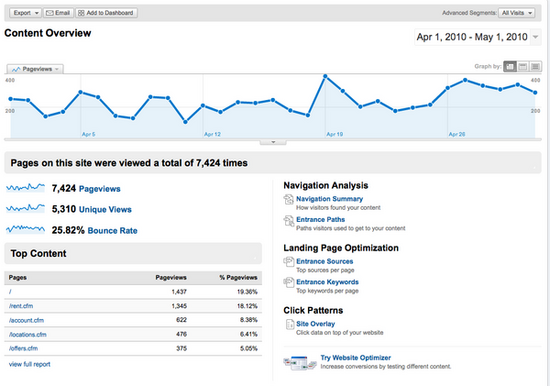Open the /offers.cfm page link

pyautogui.click(x=23, y=348)
